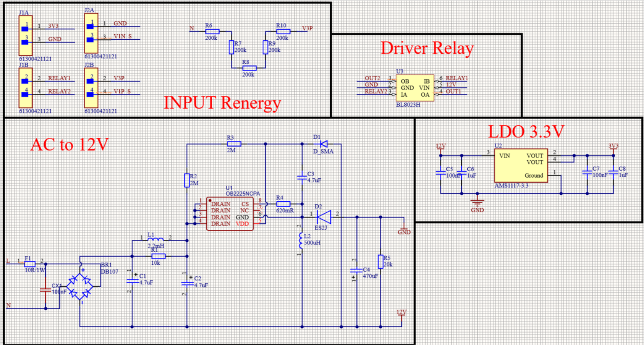Select capacitor CX1 100nF symbol
This screenshot has width=644, height=345.
coord(45,290)
